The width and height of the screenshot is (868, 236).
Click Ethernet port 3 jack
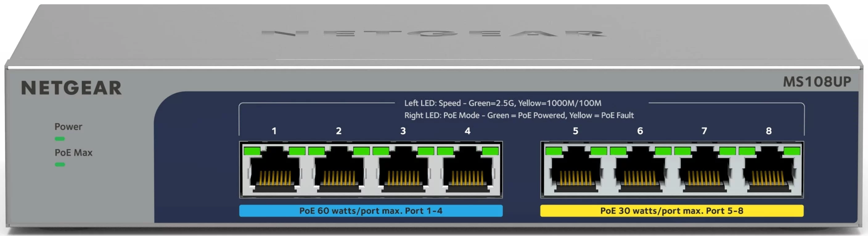[x=403, y=169]
